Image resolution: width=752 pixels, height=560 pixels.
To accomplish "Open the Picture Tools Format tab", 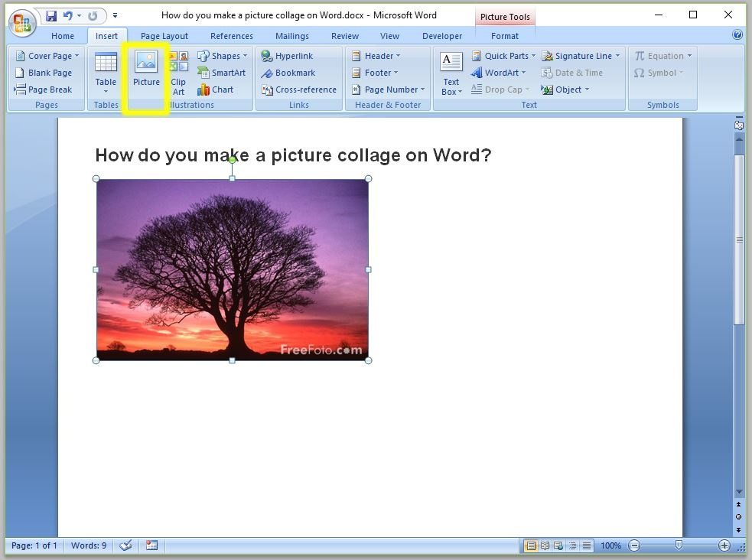I will (505, 36).
